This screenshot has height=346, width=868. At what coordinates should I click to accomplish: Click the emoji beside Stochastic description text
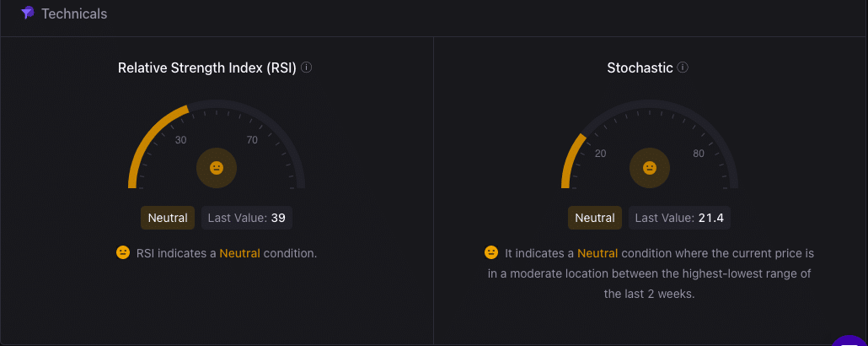click(490, 253)
